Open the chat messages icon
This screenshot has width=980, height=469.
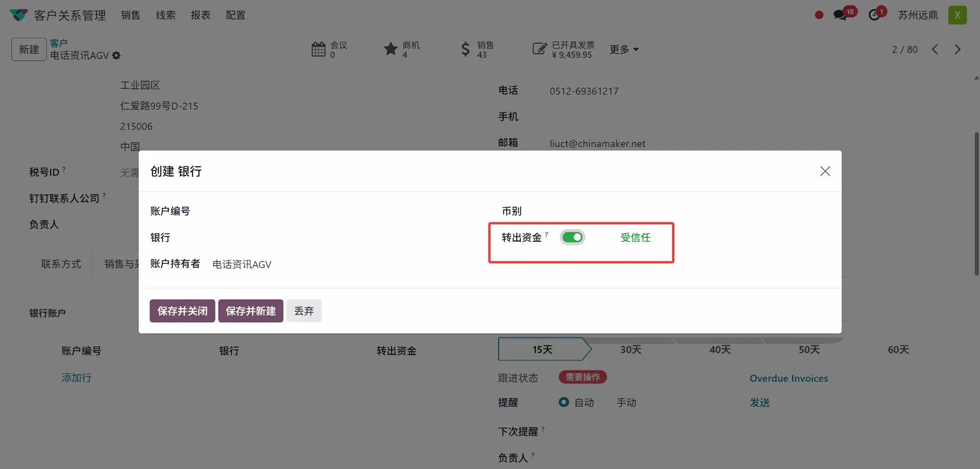[840, 15]
